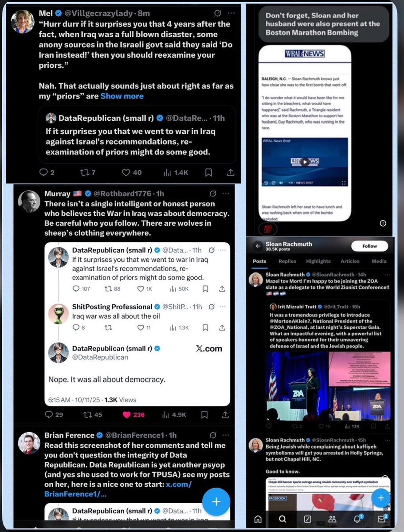This screenshot has width=404, height=532.
Task: Open Communities people icon in bottom bar
Action: (333, 519)
